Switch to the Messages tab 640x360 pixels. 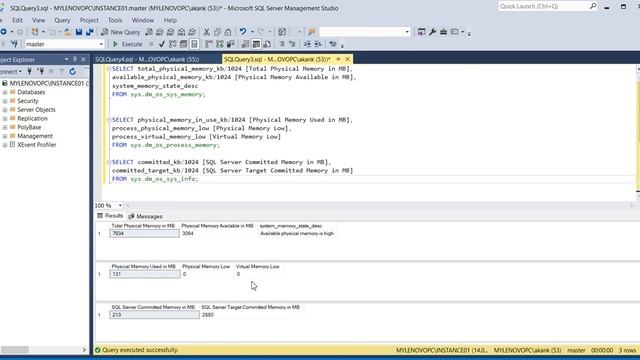[146, 216]
